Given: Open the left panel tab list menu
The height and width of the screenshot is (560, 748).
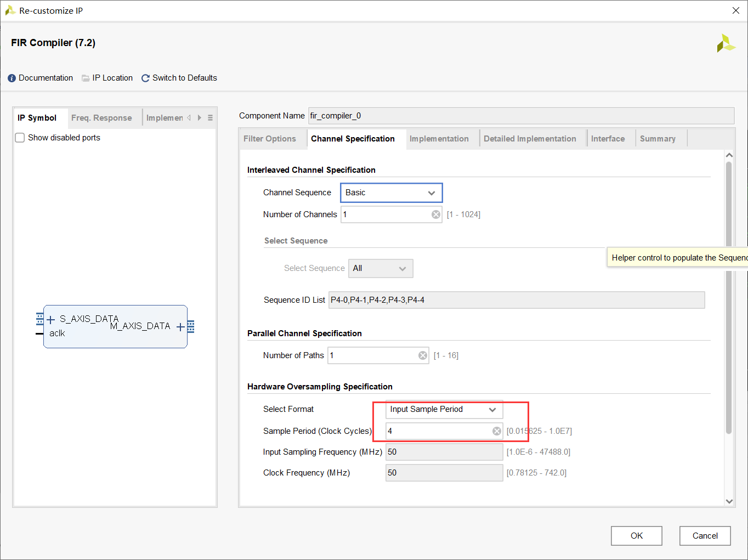Looking at the screenshot, I should 210,118.
